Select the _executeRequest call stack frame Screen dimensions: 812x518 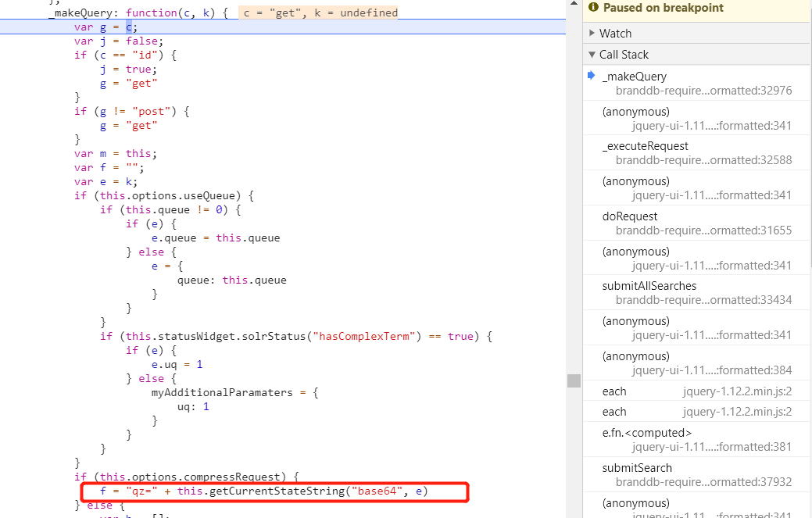click(x=645, y=146)
